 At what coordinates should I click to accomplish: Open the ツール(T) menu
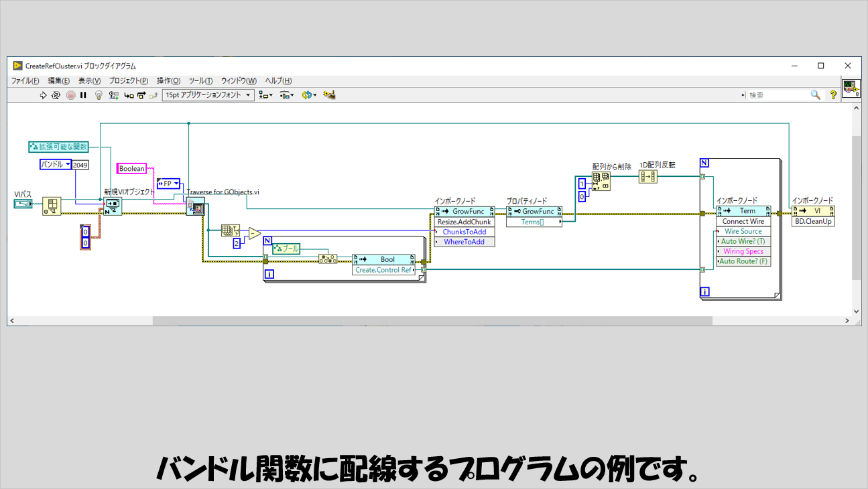coord(200,80)
